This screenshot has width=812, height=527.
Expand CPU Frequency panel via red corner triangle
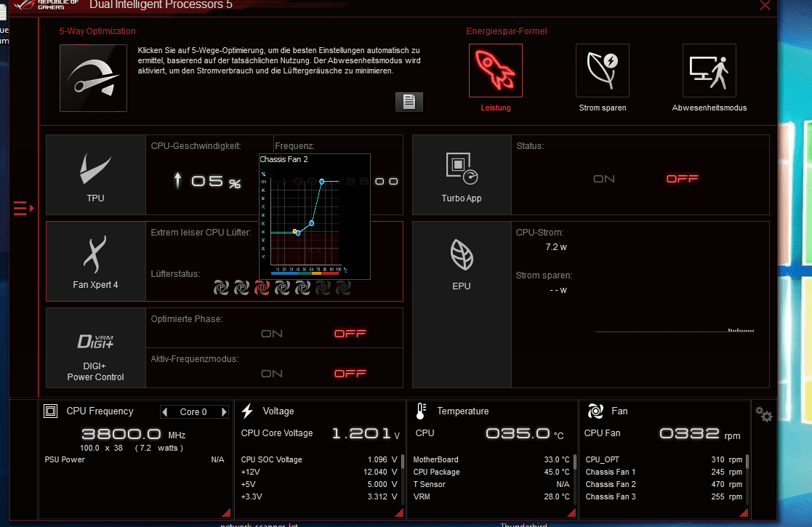point(226,512)
